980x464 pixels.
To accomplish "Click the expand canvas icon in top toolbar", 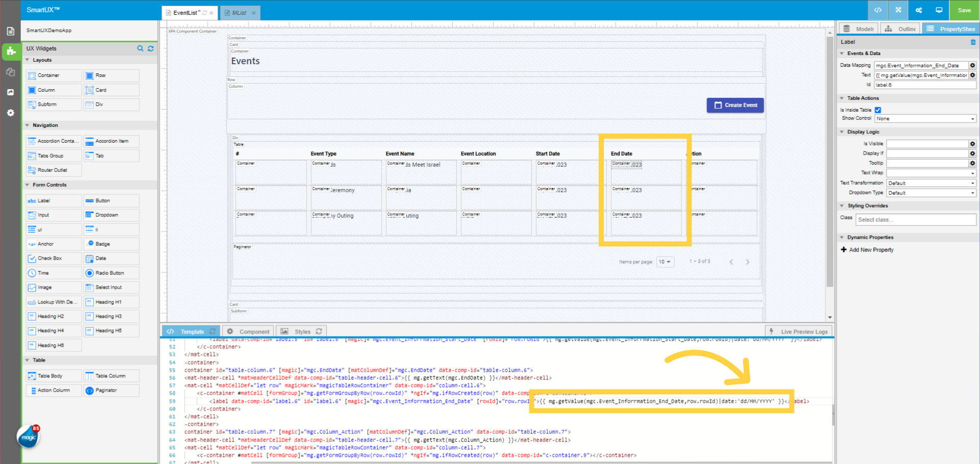I will [x=898, y=10].
